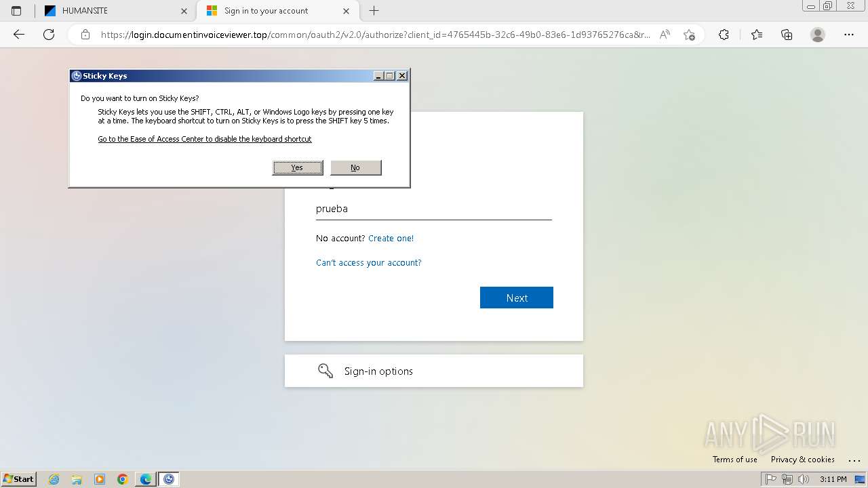
Task: Click the Create one! link
Action: (391, 239)
